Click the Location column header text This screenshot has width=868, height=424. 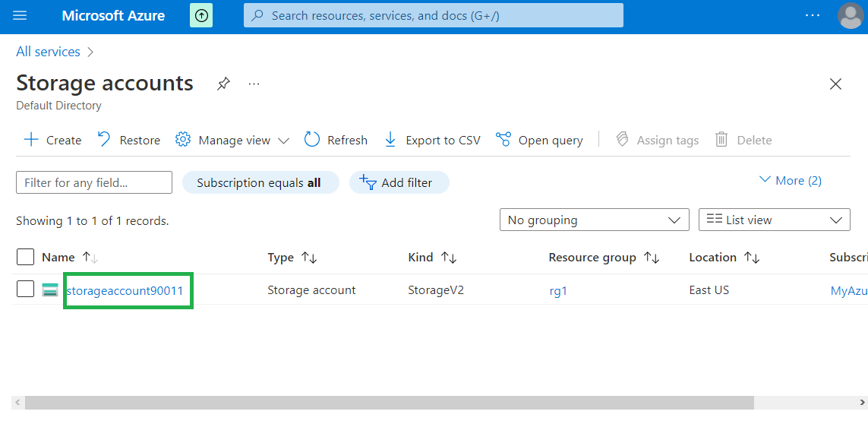pyautogui.click(x=713, y=258)
